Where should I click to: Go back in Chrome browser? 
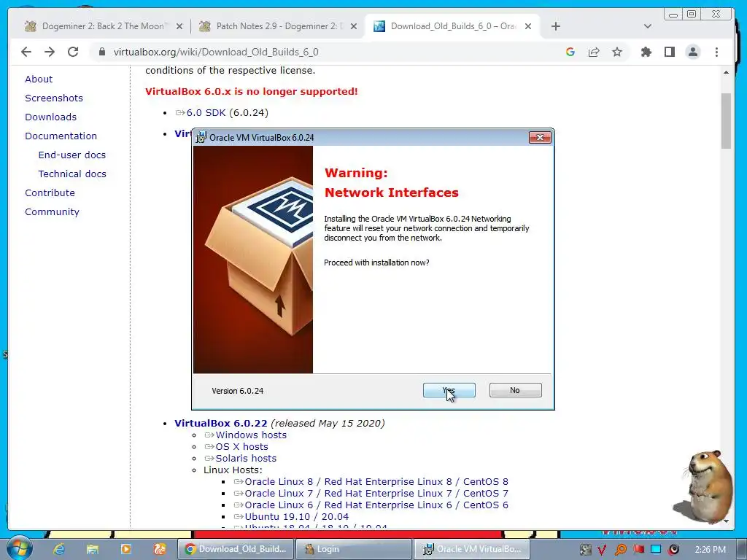(26, 52)
